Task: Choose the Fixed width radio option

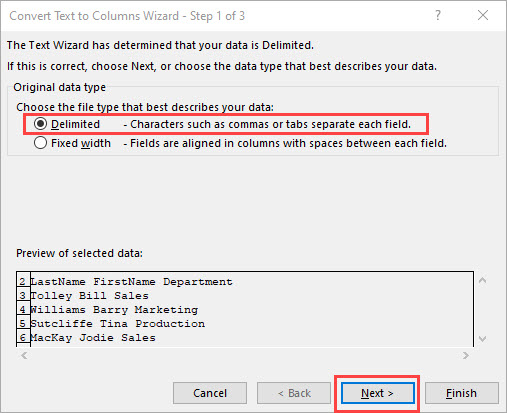Action: 40,143
